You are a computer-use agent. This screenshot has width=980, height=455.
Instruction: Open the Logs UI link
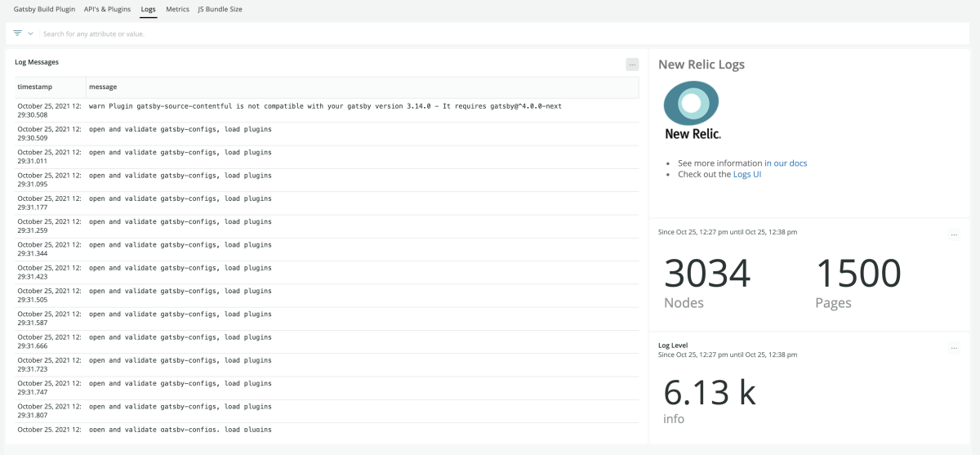point(746,174)
